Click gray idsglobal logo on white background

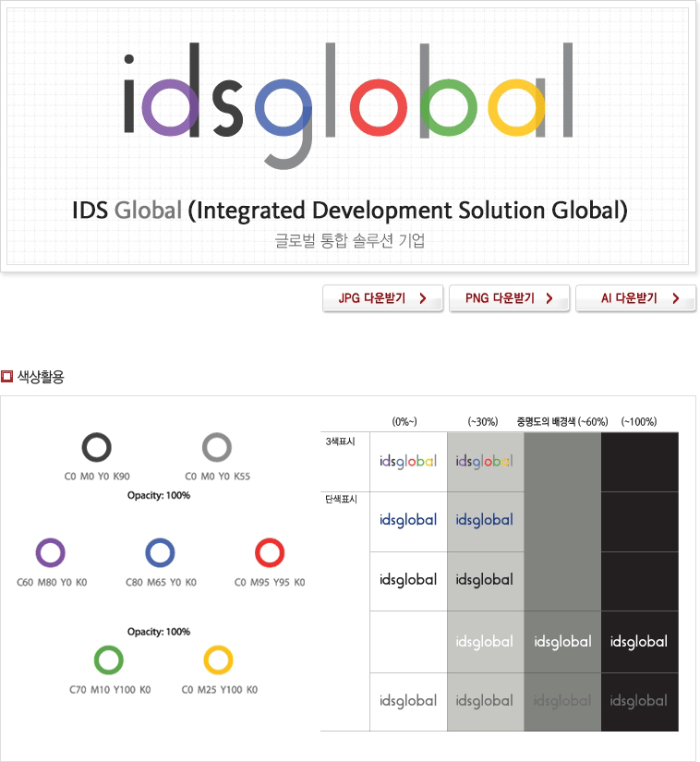(408, 701)
